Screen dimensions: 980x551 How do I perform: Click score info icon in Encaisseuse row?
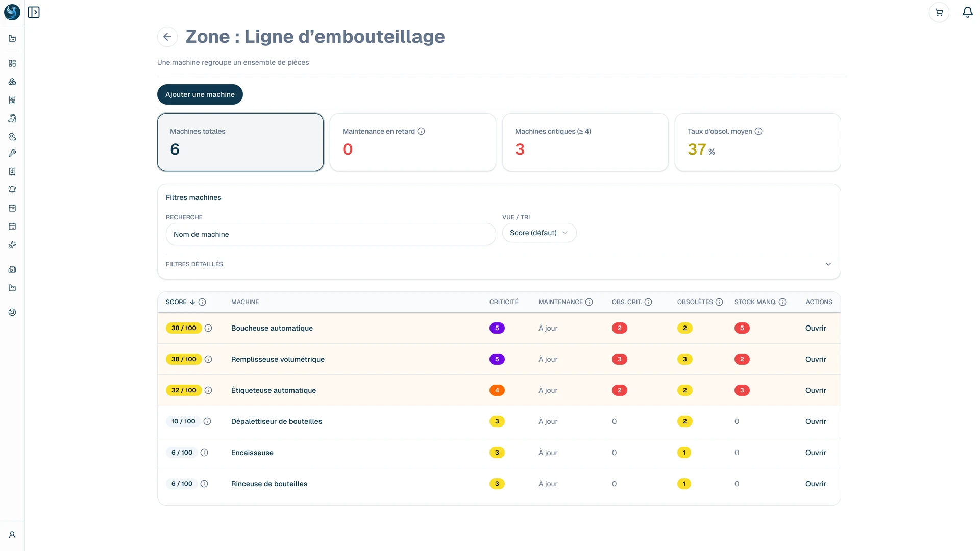click(204, 453)
